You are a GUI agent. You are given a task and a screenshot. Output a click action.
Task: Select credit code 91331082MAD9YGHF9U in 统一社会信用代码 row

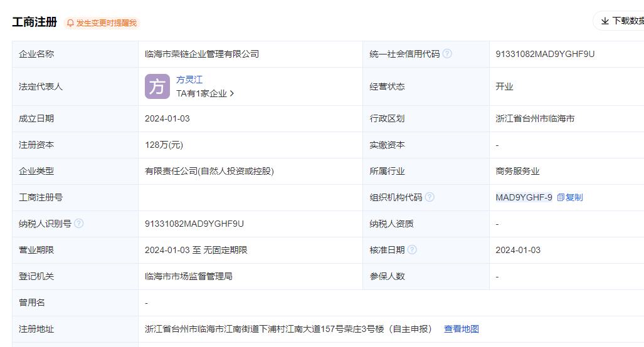(545, 54)
